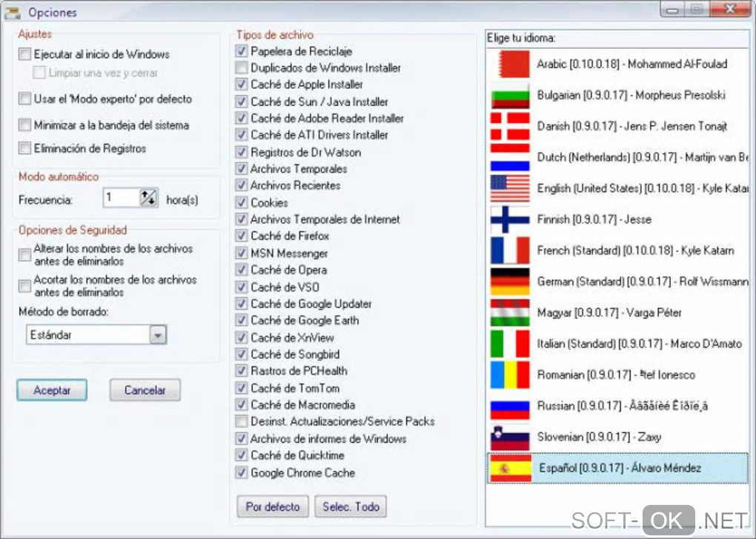Enable Ejecutar al inicio de Windows

pyautogui.click(x=24, y=54)
